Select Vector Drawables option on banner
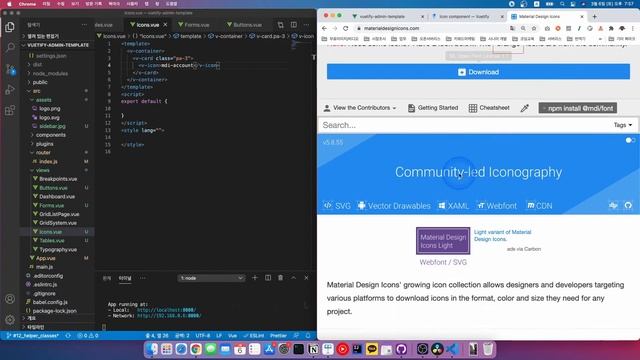The width and height of the screenshot is (640, 360). click(394, 206)
